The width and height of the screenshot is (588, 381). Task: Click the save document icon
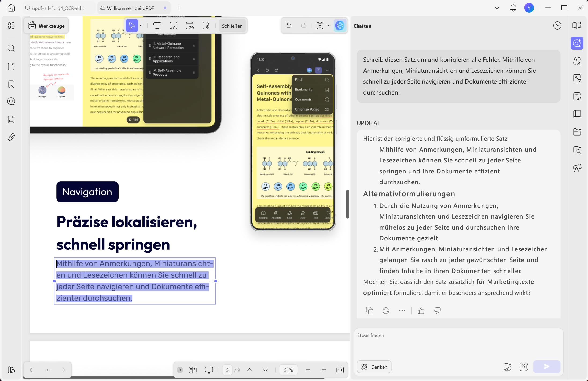point(320,26)
